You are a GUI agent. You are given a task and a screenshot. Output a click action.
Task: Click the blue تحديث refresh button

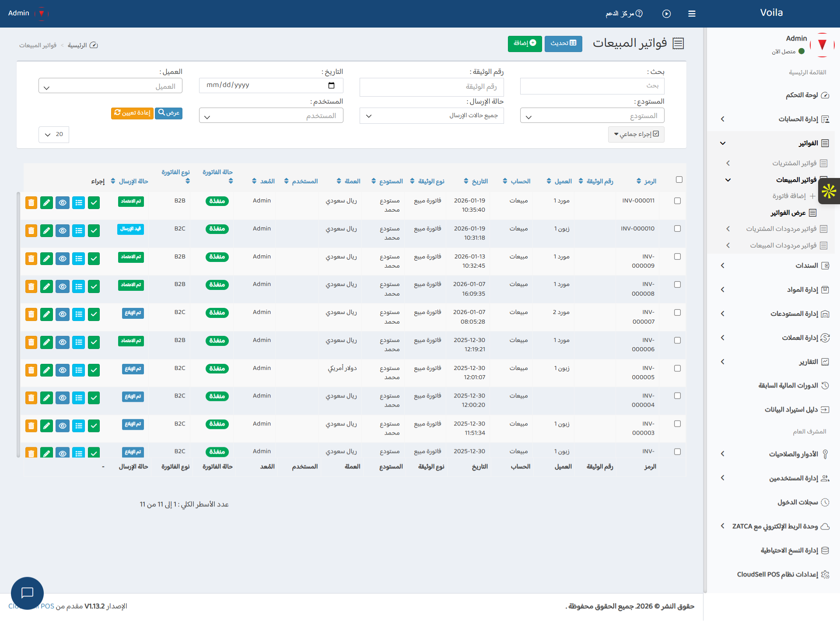click(x=563, y=43)
